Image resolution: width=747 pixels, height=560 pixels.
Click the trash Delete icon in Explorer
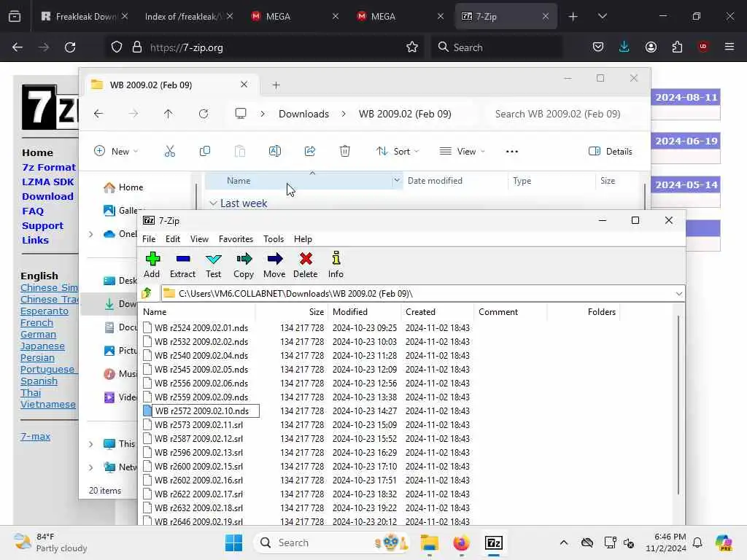(x=345, y=152)
